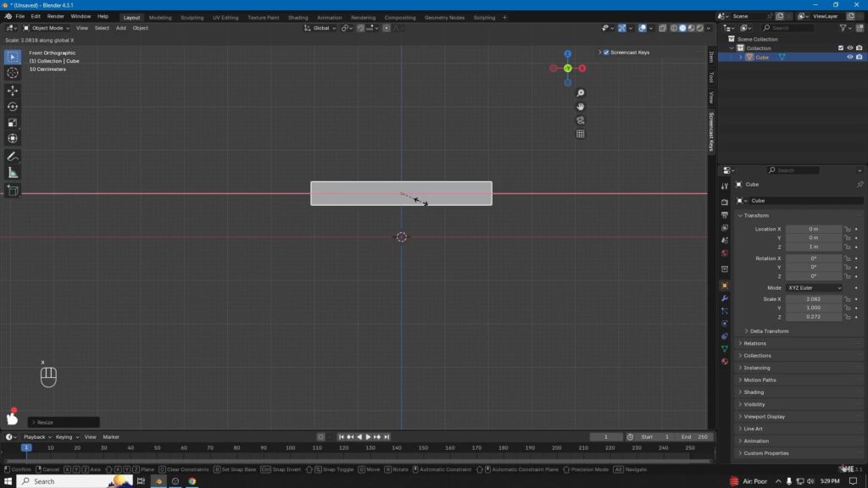Choose the Rotate tool
Viewport: 868px width, 488px height.
[x=13, y=107]
